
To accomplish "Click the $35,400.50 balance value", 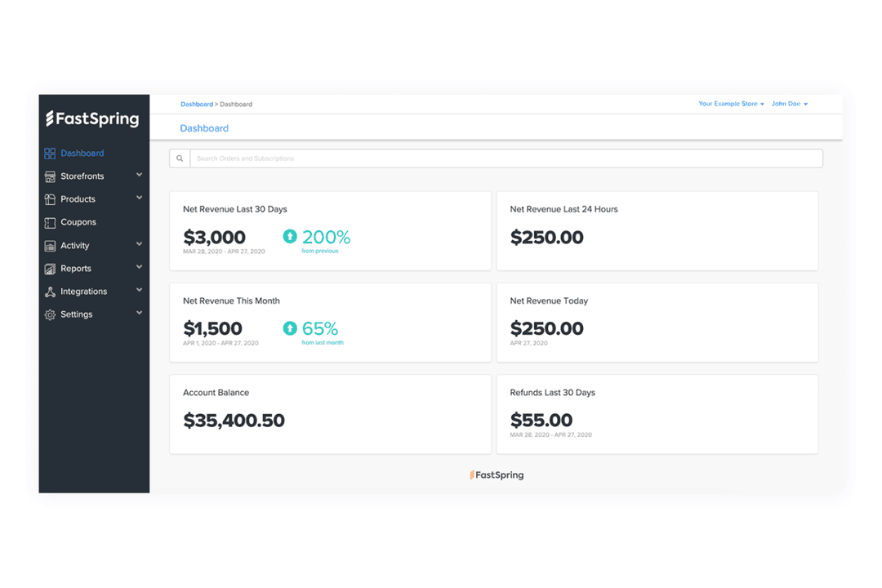I will tap(234, 421).
